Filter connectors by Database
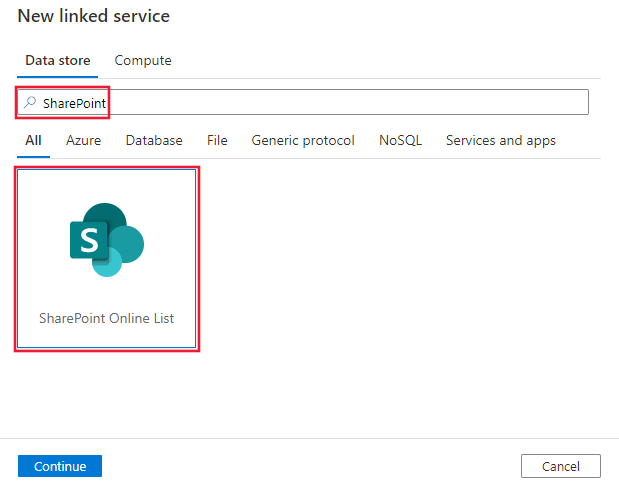The width and height of the screenshot is (619, 485). (x=154, y=140)
